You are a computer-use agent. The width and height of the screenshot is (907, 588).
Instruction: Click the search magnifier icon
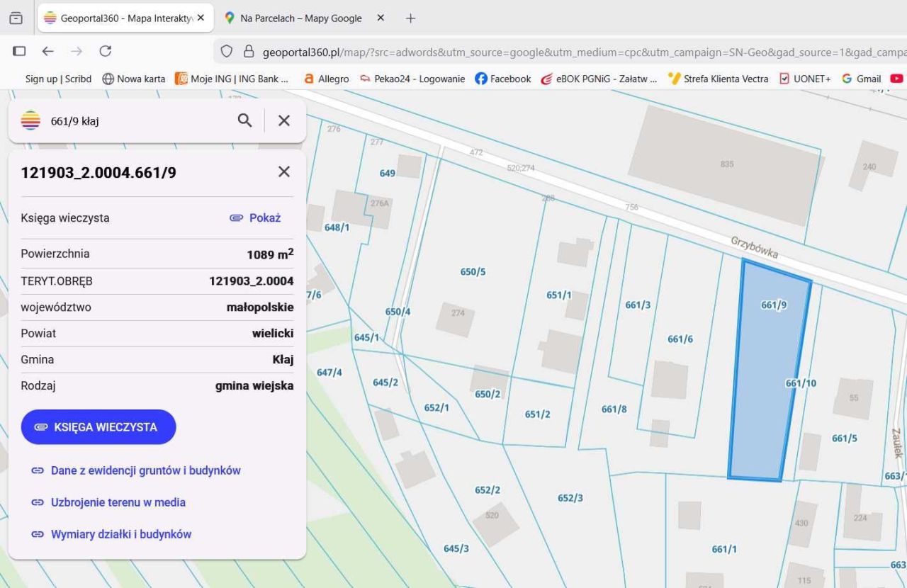tap(244, 120)
